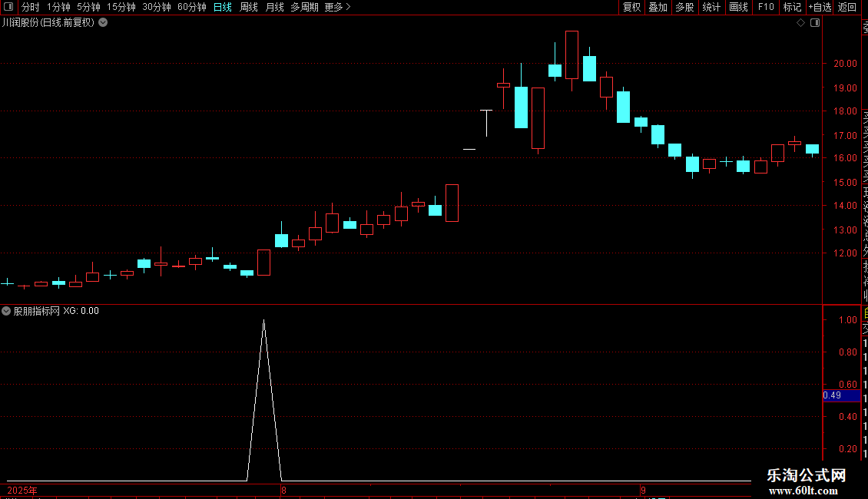The width and height of the screenshot is (868, 499).
Task: Open the 复权 adjustment menu
Action: click(x=631, y=7)
